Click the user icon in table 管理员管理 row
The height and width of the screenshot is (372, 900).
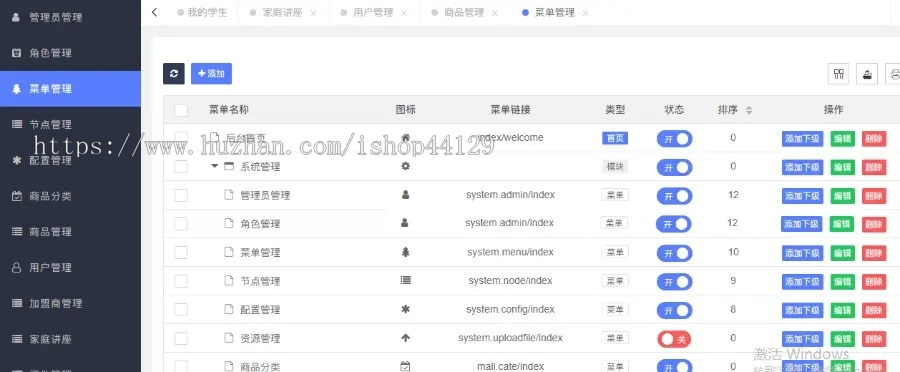405,195
